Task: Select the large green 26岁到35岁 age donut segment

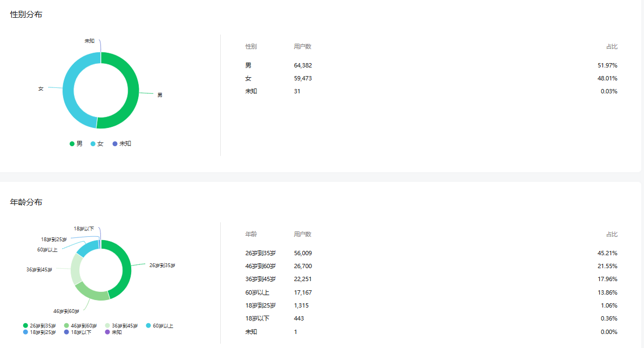Action: coord(125,270)
